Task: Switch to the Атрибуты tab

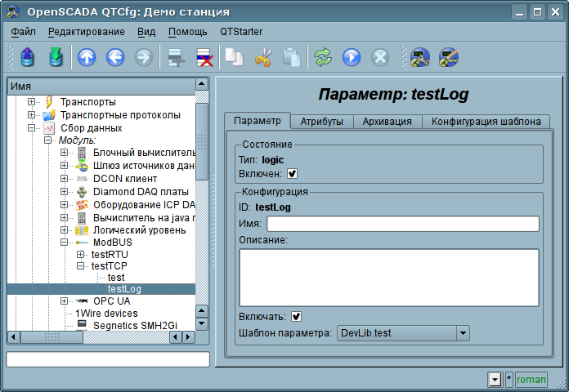Action: tap(321, 122)
